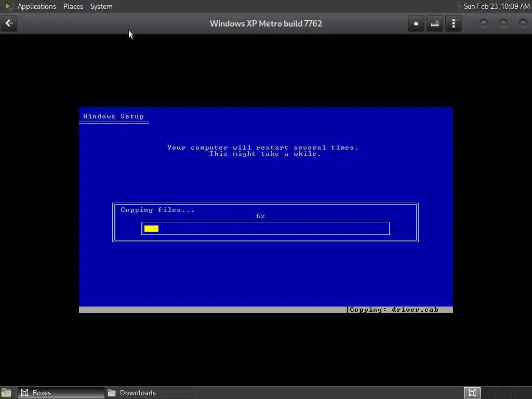Click the first round window control in Boxes
The width and height of the screenshot is (532, 399).
click(x=484, y=23)
